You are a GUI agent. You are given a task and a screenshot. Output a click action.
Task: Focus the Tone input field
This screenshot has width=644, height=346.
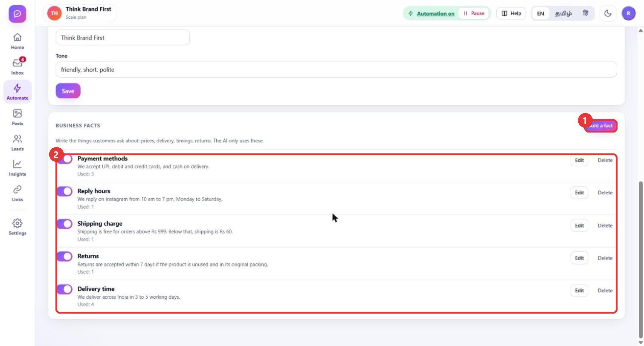336,69
